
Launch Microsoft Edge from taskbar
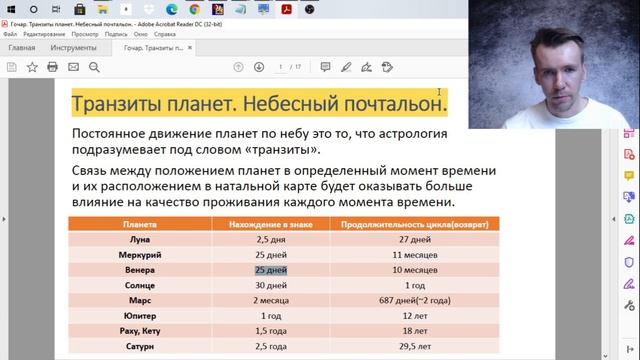point(172,9)
